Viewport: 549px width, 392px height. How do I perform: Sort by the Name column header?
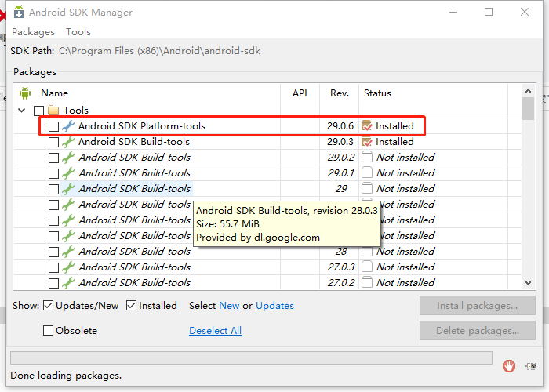click(x=54, y=93)
